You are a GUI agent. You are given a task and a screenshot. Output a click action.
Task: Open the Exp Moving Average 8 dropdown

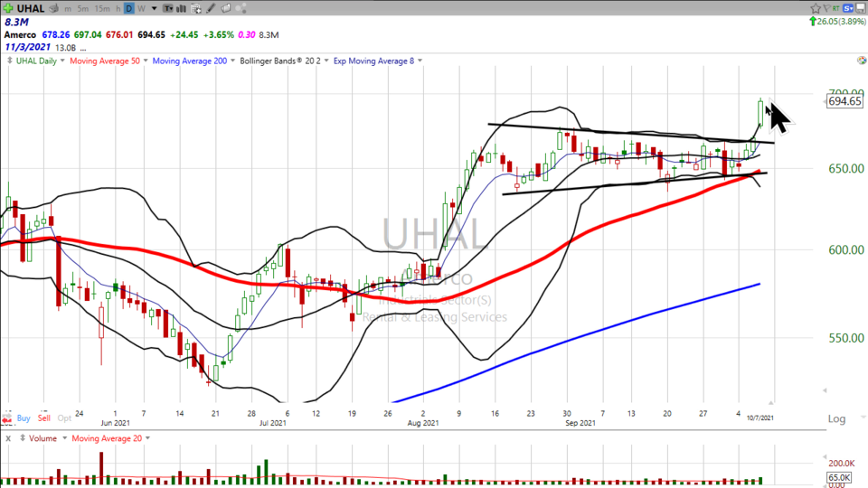pyautogui.click(x=420, y=61)
